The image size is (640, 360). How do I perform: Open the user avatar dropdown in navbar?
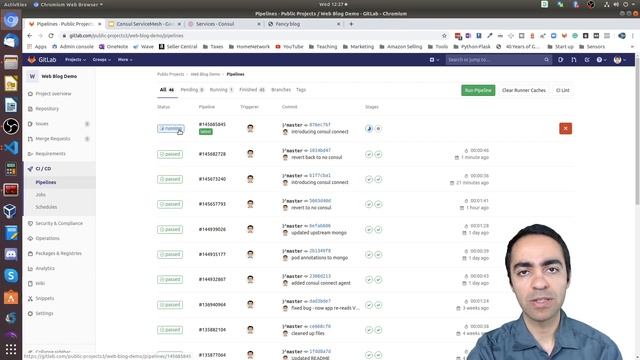[x=619, y=60]
